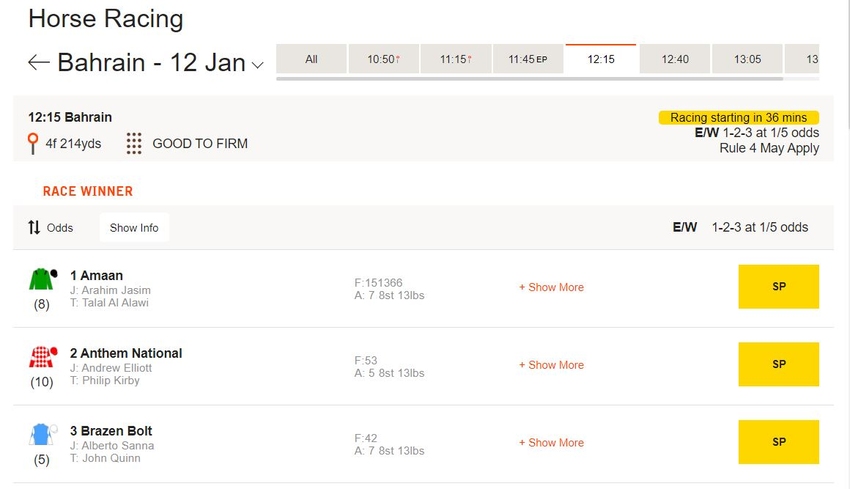The width and height of the screenshot is (850, 489).
Task: Open the Bahrain - 12 Jan dropdown chevron
Action: [x=258, y=65]
